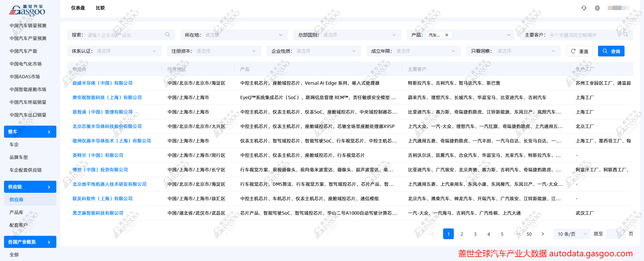Image resolution: width=644 pixels, height=261 pixels.
Task: Open 摩安视智能科技（上海）有限公司 link
Action: (x=107, y=97)
